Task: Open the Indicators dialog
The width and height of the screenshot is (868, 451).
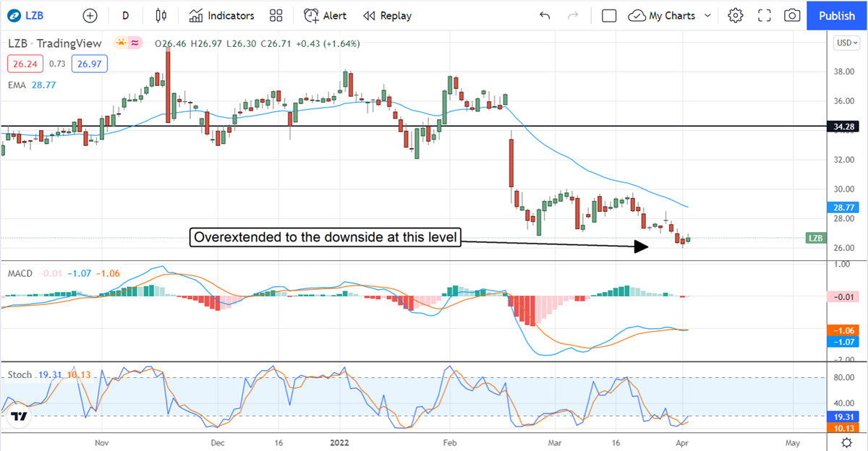Action: pos(222,15)
